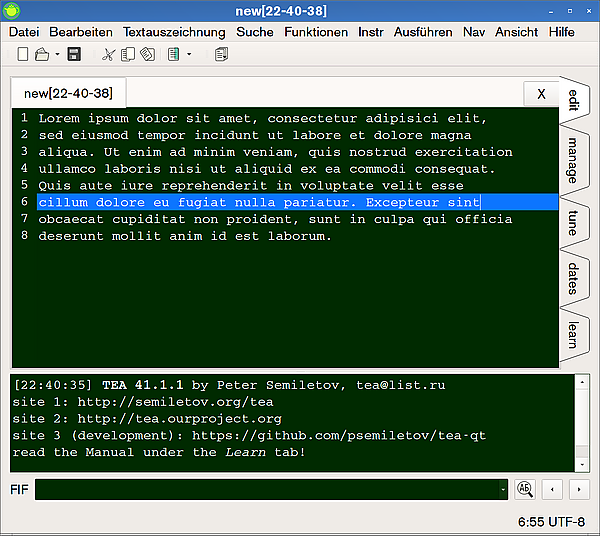Switch to the learn side tab
Image resolution: width=600 pixels, height=536 pixels.
573,335
